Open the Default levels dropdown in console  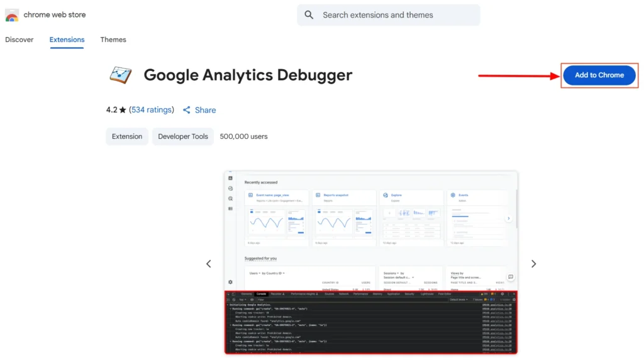(458, 300)
